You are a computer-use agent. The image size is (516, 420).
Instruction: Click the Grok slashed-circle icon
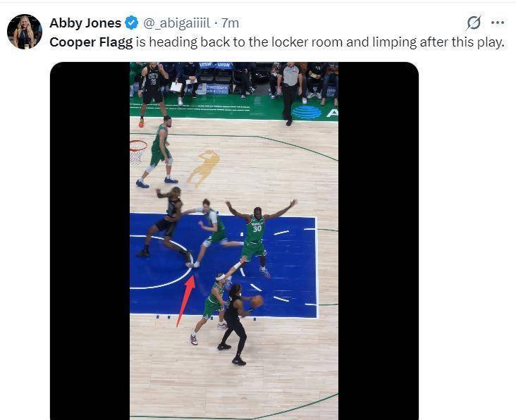click(474, 23)
